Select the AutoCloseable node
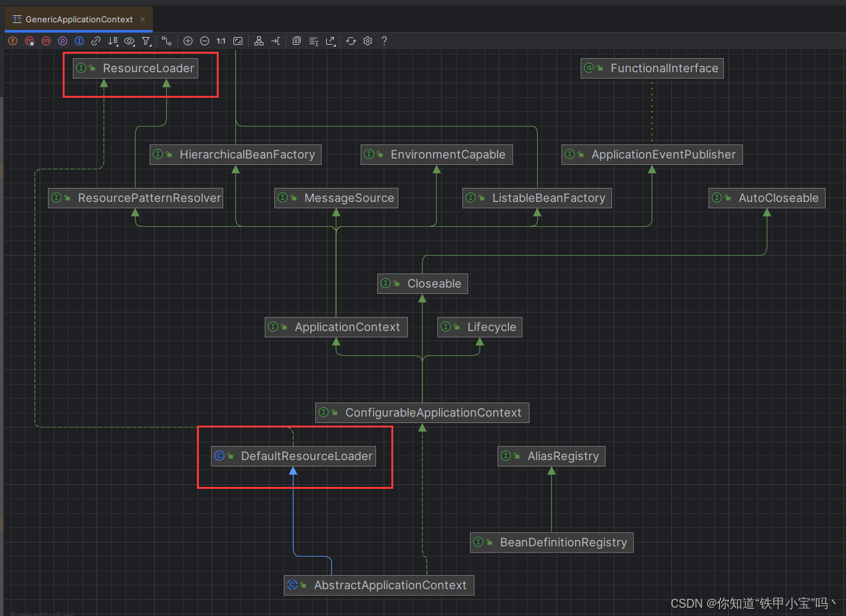Image resolution: width=846 pixels, height=616 pixels. (767, 198)
